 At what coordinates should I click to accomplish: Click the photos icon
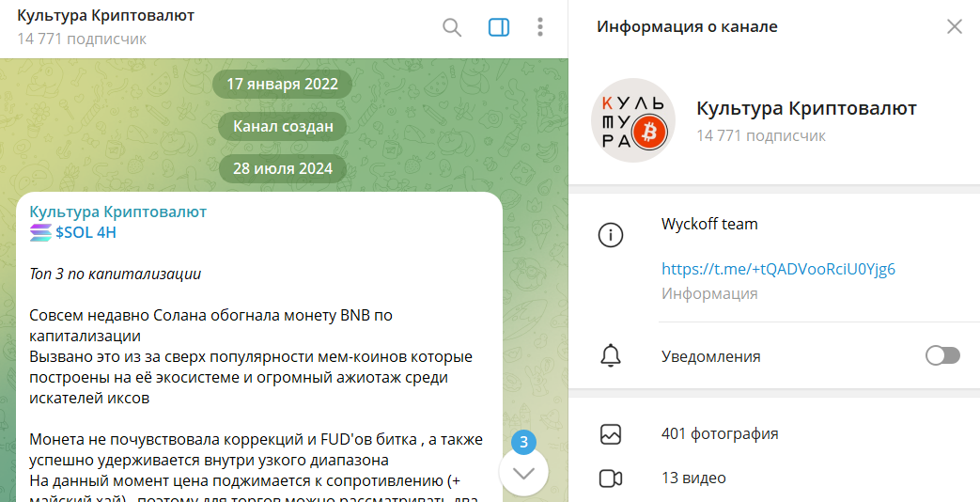pos(610,434)
